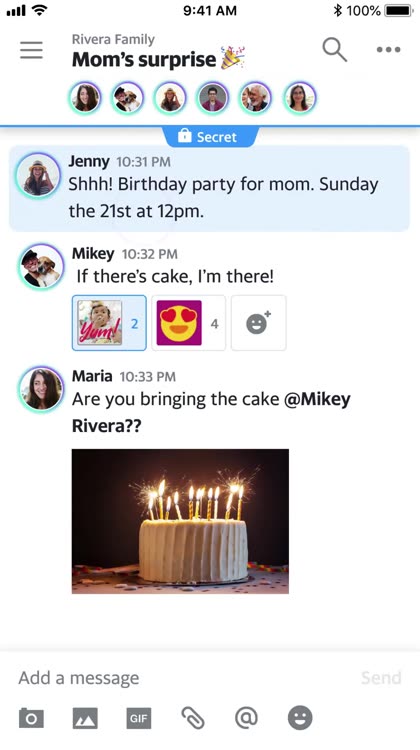Select the first member avatar in header

click(x=86, y=98)
